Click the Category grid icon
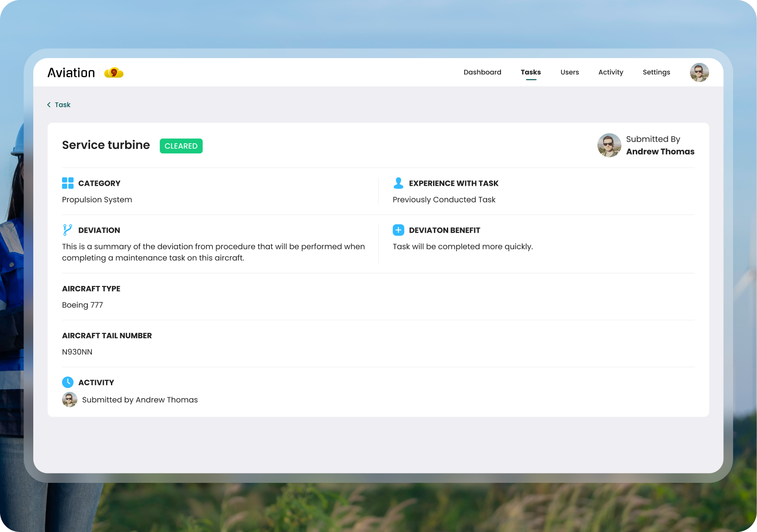The height and width of the screenshot is (532, 757). pos(68,183)
